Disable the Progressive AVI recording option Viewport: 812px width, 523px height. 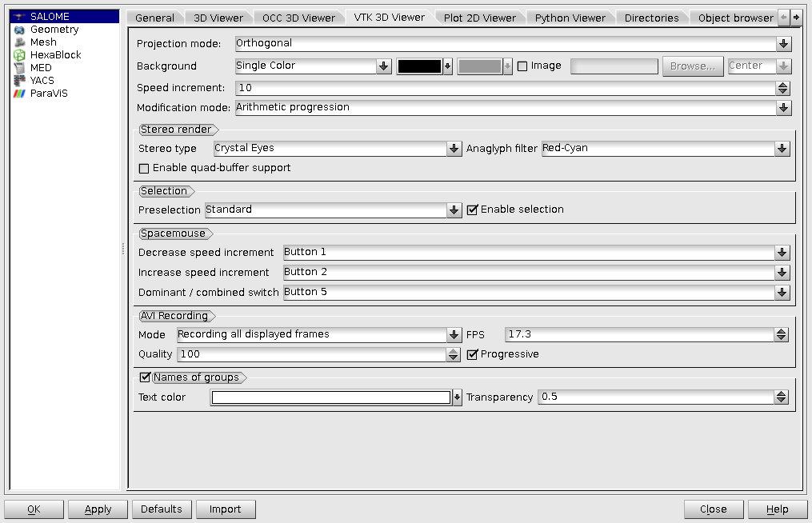pos(471,353)
